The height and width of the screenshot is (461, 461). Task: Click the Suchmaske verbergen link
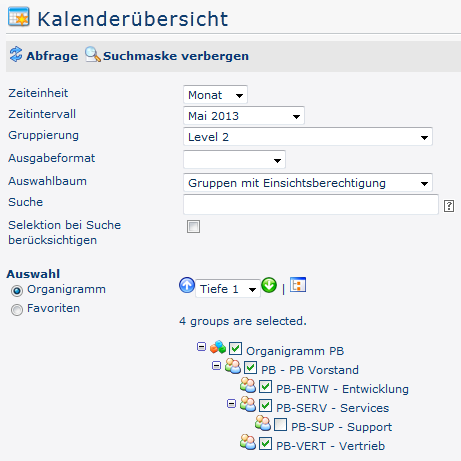point(176,56)
